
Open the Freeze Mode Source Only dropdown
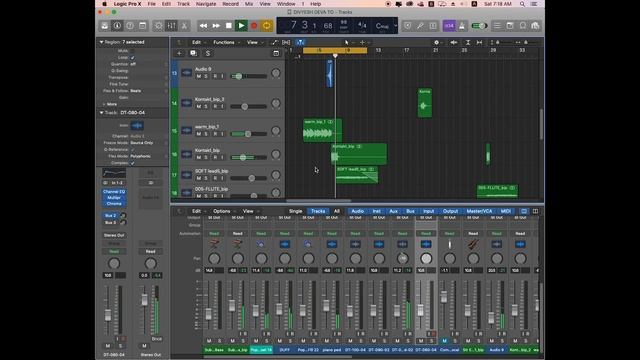[148, 143]
